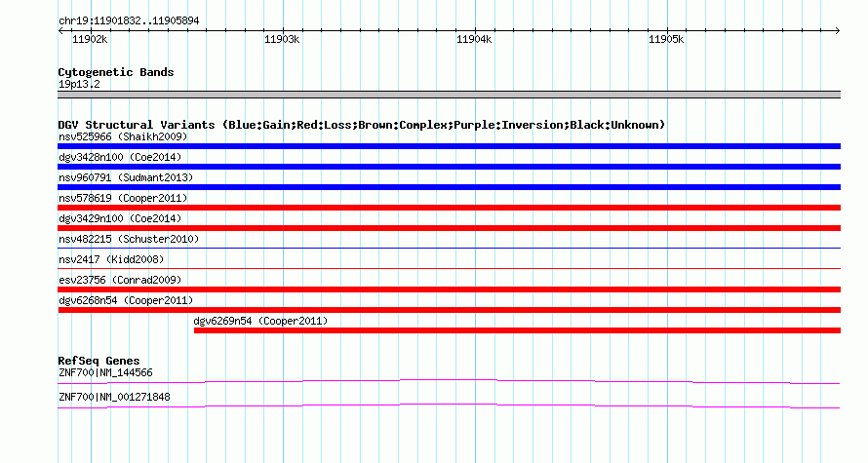Select the dgv6269n54 (Cooper2011) shorter red bar
Viewport: 868px width, 463px height.
(517, 330)
